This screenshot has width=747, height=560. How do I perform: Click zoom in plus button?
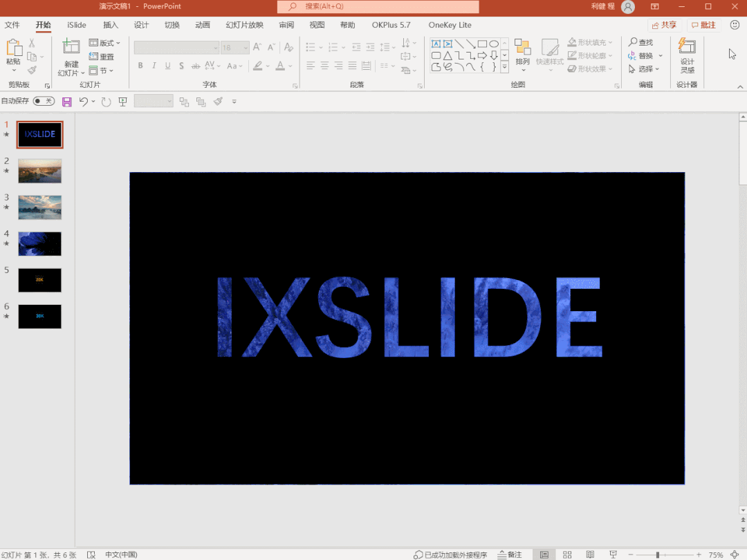click(x=699, y=554)
